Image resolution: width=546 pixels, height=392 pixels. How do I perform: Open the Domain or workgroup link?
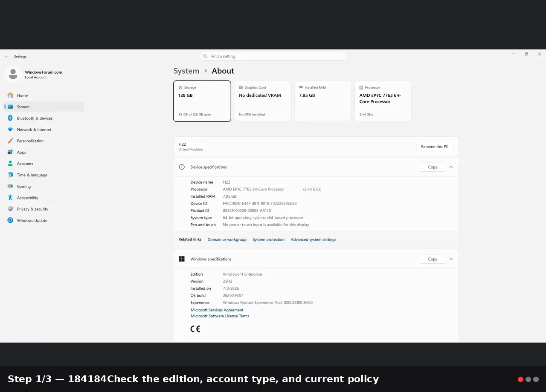(227, 239)
